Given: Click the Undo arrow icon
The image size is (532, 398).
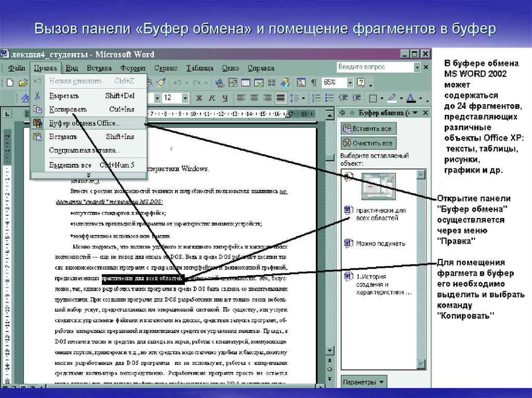Looking at the screenshot, I should tap(178, 83).
